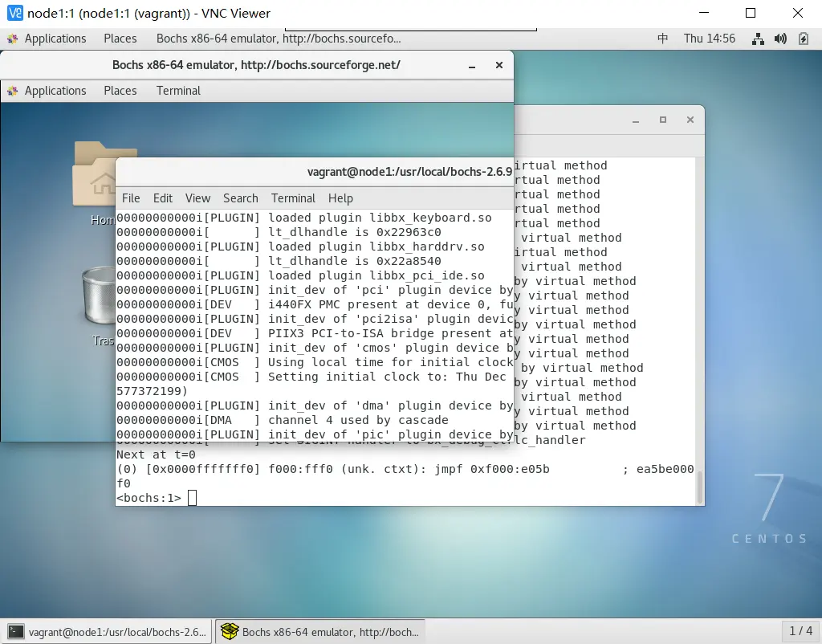Click the Applications foot icon inside Bochs
Viewport: 822px width, 644px height.
(13, 91)
